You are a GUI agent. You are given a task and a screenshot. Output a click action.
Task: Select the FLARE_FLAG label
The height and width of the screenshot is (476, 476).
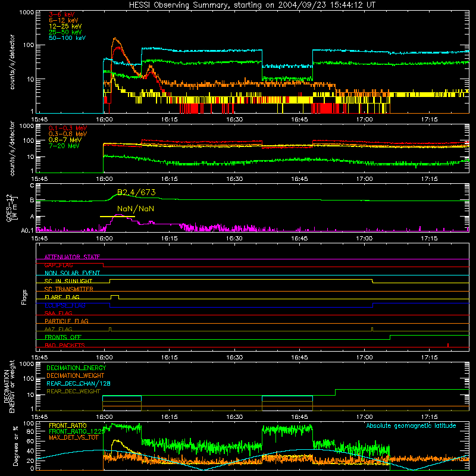pos(62,297)
